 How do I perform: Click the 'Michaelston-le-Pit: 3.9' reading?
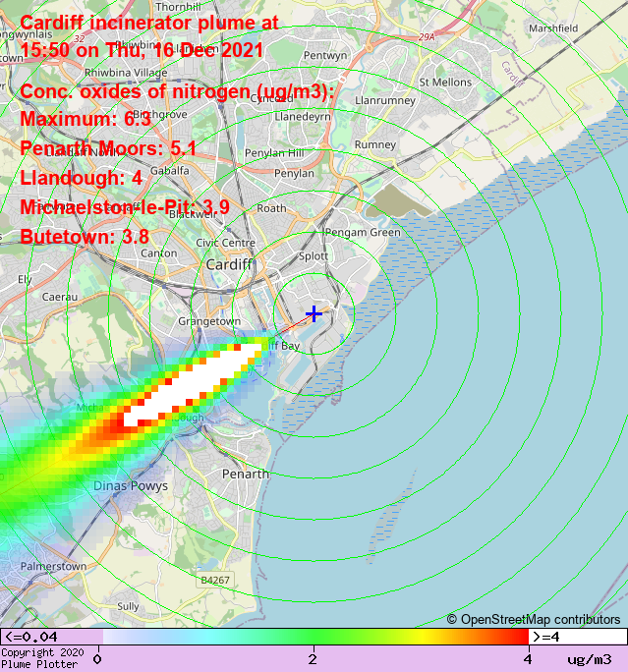click(x=125, y=207)
